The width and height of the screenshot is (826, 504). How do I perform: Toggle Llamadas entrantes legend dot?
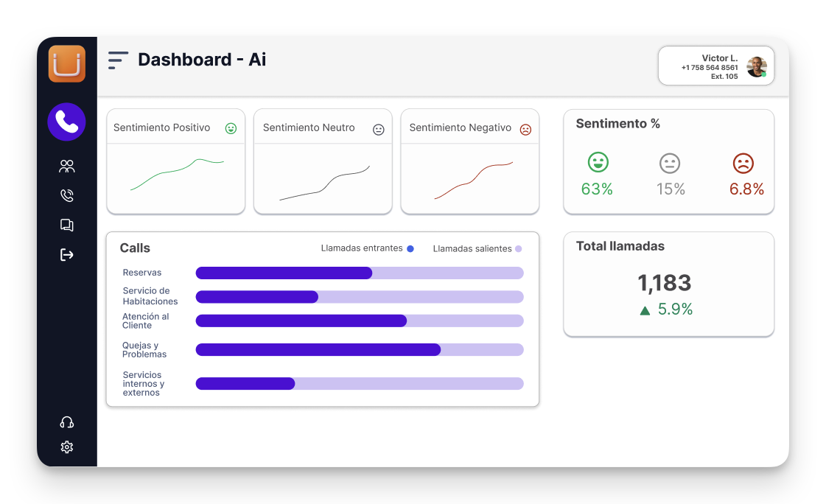(x=410, y=249)
